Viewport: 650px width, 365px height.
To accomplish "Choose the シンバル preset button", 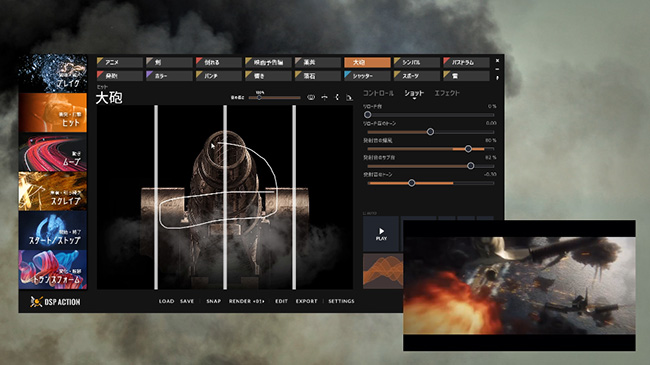I will coord(417,62).
